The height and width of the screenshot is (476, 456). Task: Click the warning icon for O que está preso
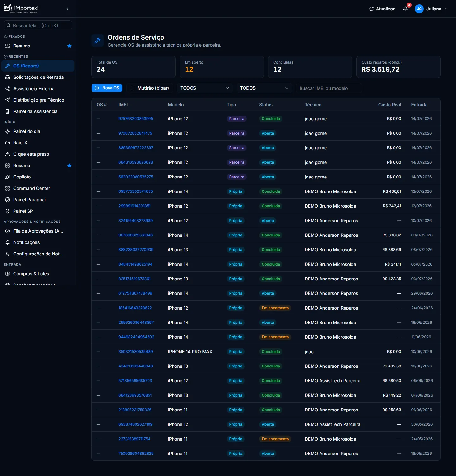(8, 154)
